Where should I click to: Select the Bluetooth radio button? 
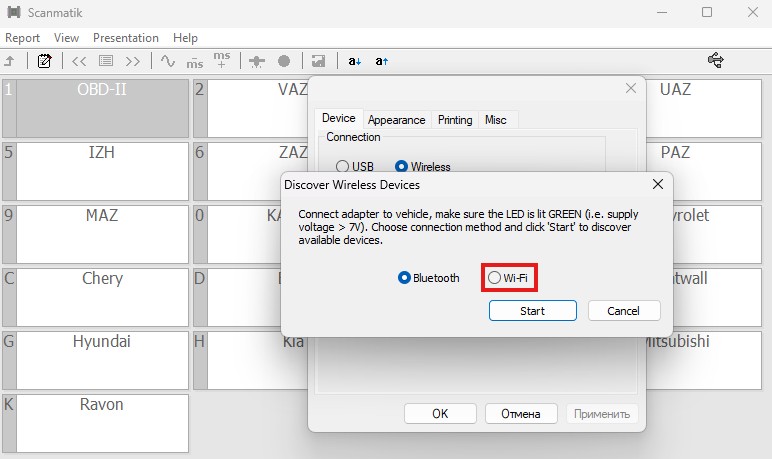coord(405,278)
